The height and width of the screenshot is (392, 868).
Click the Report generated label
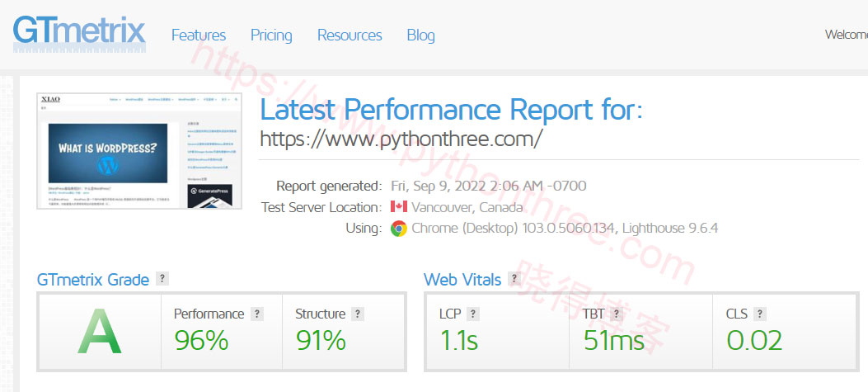coord(329,186)
